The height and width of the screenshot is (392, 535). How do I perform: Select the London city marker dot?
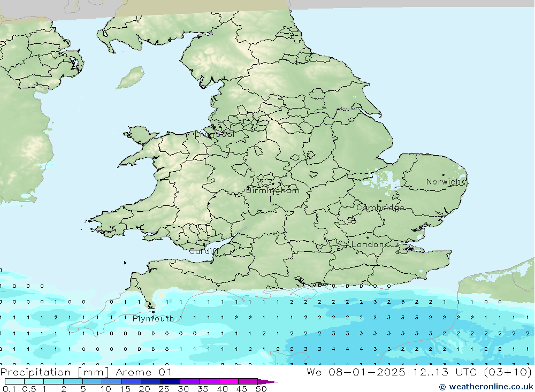368,237
